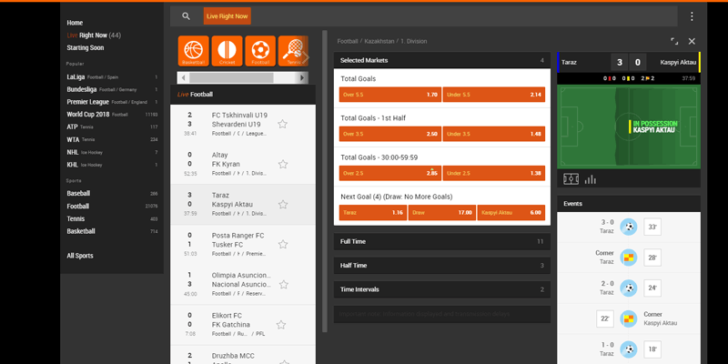Viewport: 728px width, 364px height.
Task: Open Starting Soon in the sidebar
Action: point(85,48)
